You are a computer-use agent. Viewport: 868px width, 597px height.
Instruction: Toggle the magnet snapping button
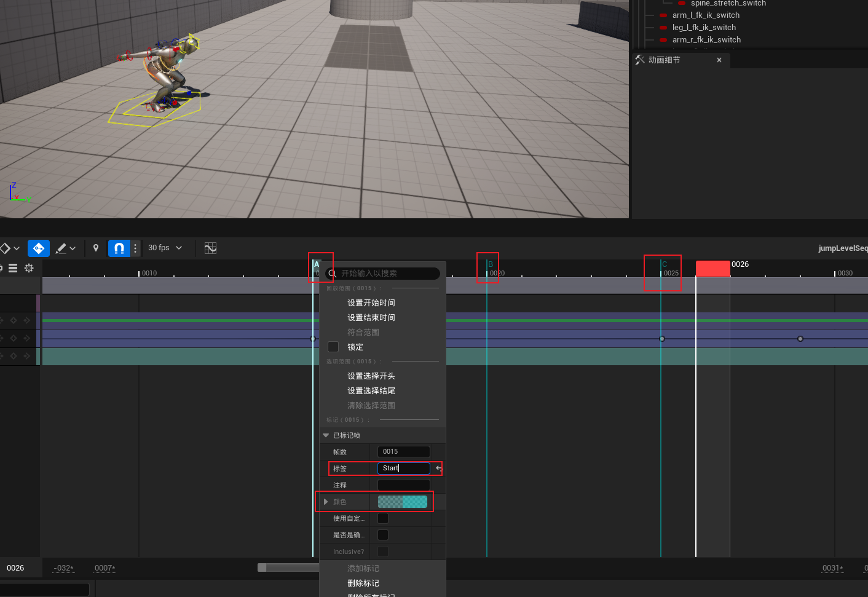119,248
